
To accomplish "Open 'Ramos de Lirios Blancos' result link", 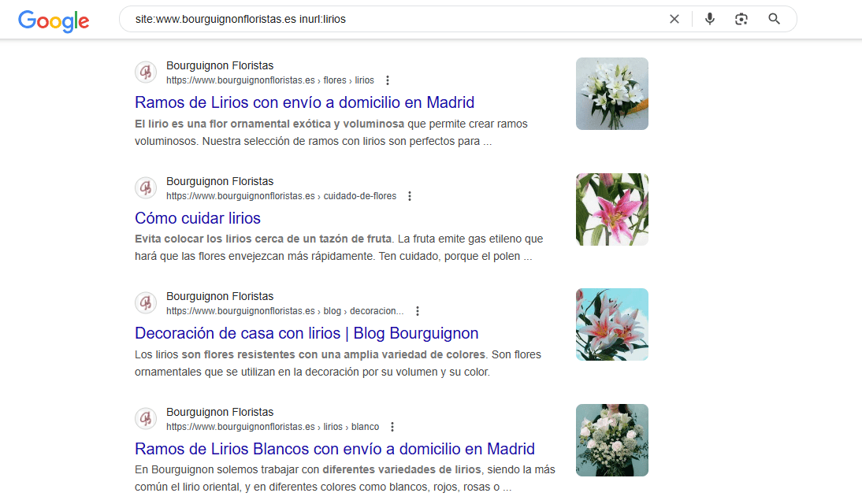I will [x=335, y=449].
